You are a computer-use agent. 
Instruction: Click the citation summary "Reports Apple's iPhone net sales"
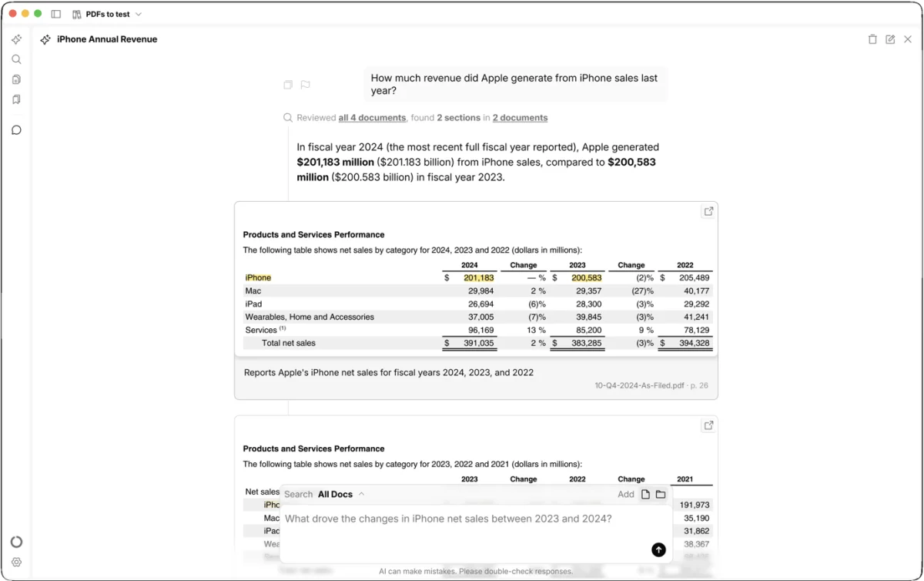point(389,372)
